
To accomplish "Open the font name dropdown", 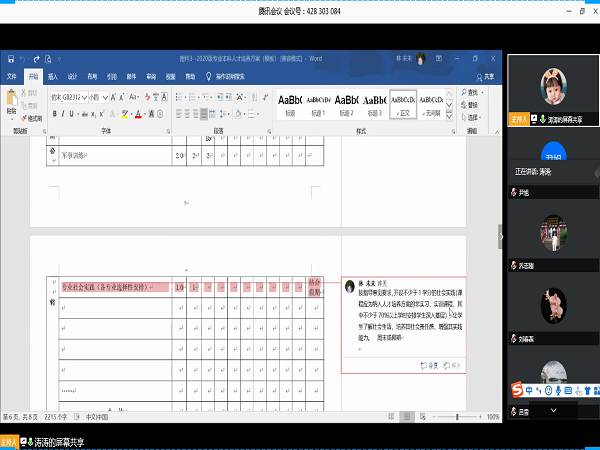I will 86,98.
